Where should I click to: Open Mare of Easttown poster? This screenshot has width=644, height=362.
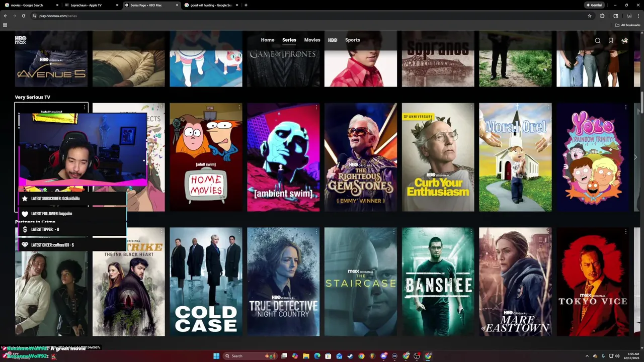[x=515, y=282]
